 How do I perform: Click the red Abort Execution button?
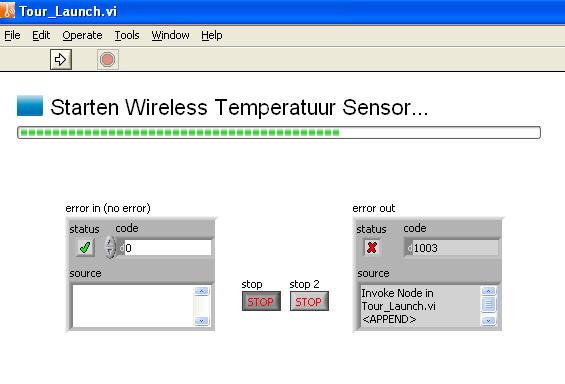[107, 59]
